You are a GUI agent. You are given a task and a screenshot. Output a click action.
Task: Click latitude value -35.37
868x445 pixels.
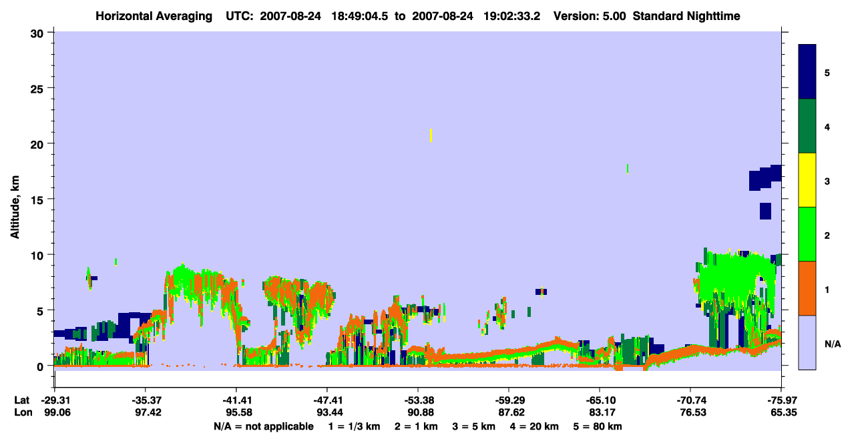pyautogui.click(x=146, y=400)
